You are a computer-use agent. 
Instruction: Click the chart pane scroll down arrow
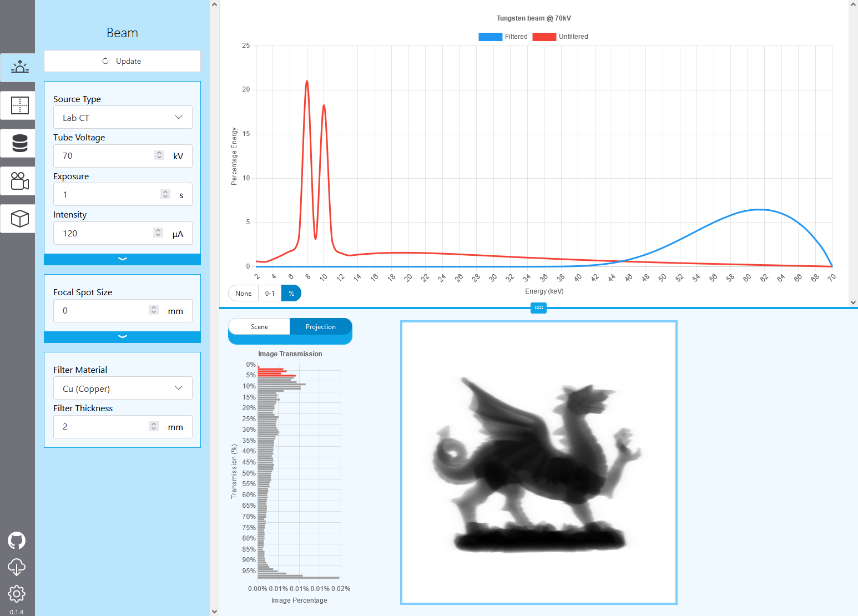(x=854, y=302)
